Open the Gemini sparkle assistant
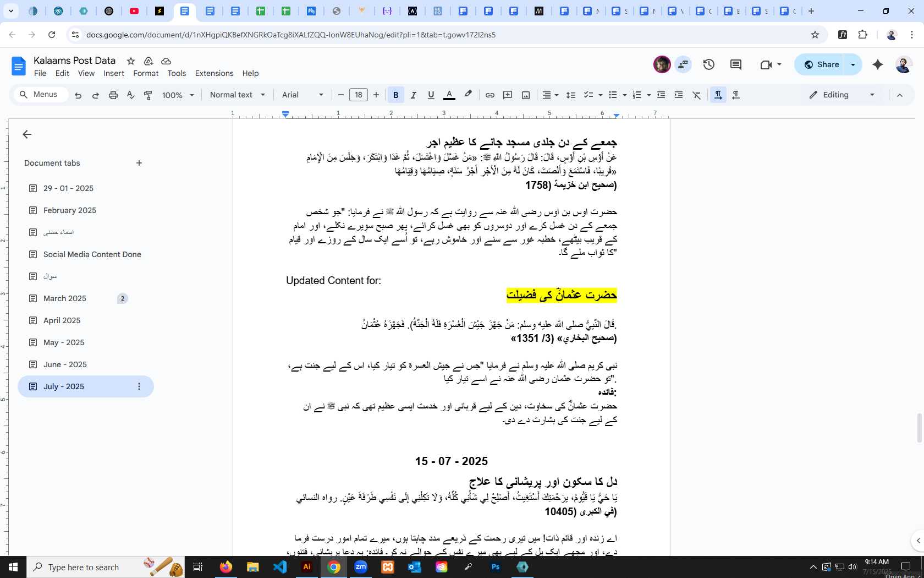 878,64
